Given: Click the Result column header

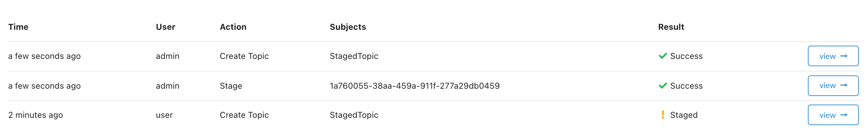Looking at the screenshot, I should point(671,27).
